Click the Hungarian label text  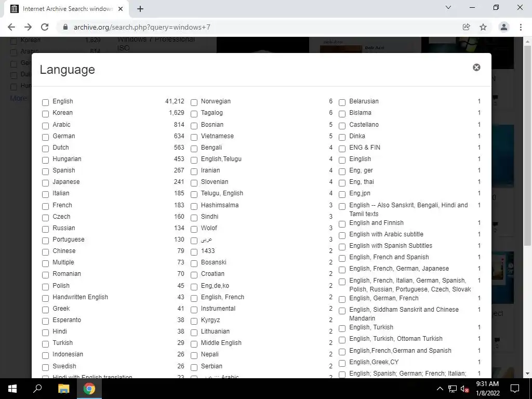coord(67,159)
